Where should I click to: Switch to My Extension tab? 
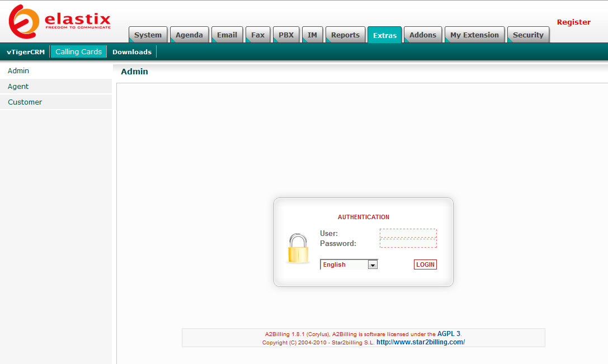click(474, 35)
